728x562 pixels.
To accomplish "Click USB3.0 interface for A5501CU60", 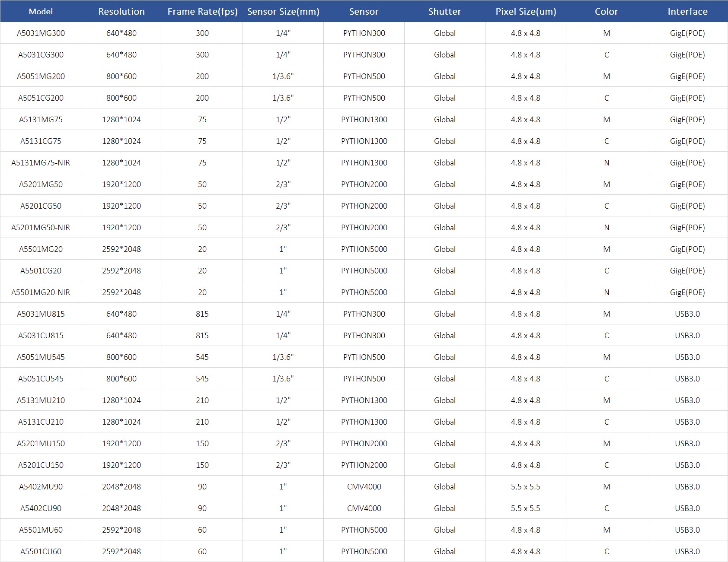I will click(x=687, y=552).
